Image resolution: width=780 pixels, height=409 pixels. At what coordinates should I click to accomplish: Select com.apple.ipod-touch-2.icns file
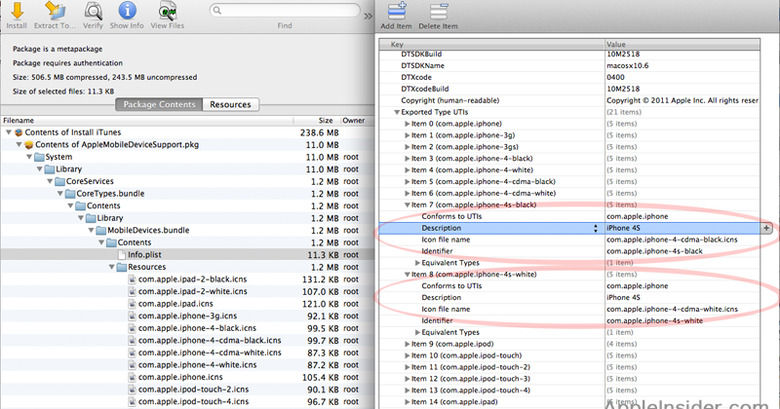pos(187,389)
